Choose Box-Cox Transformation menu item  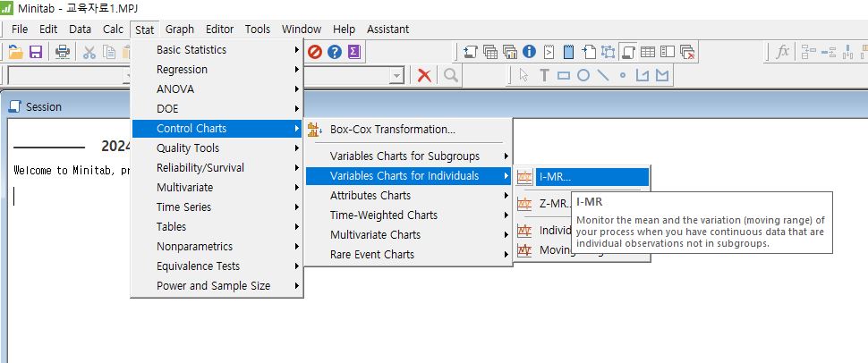click(x=408, y=130)
